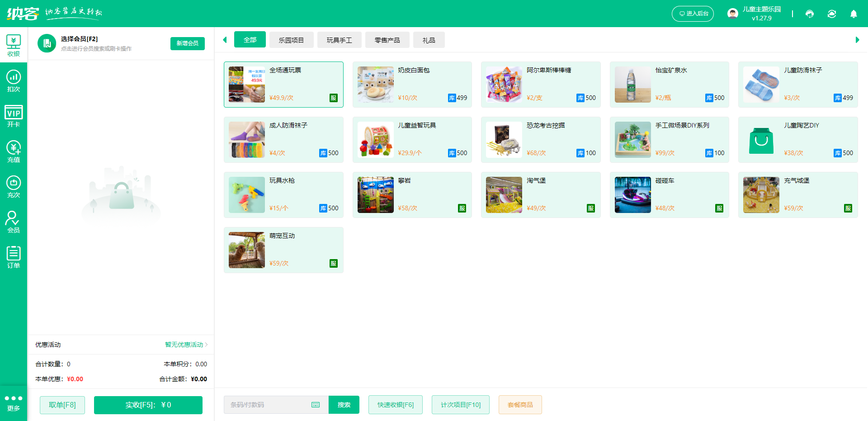Click the refresh/sync icon in the header

(x=832, y=14)
